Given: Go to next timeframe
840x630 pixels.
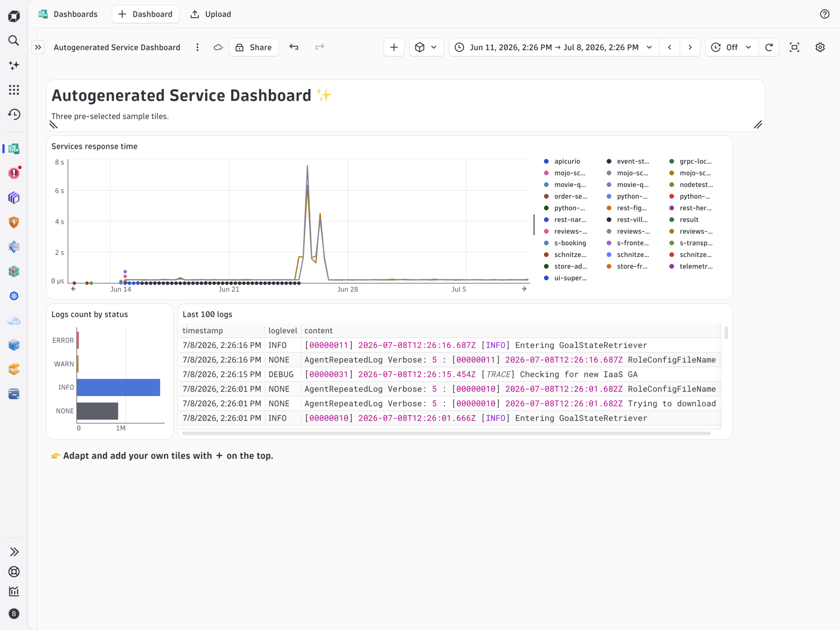Looking at the screenshot, I should pyautogui.click(x=690, y=48).
